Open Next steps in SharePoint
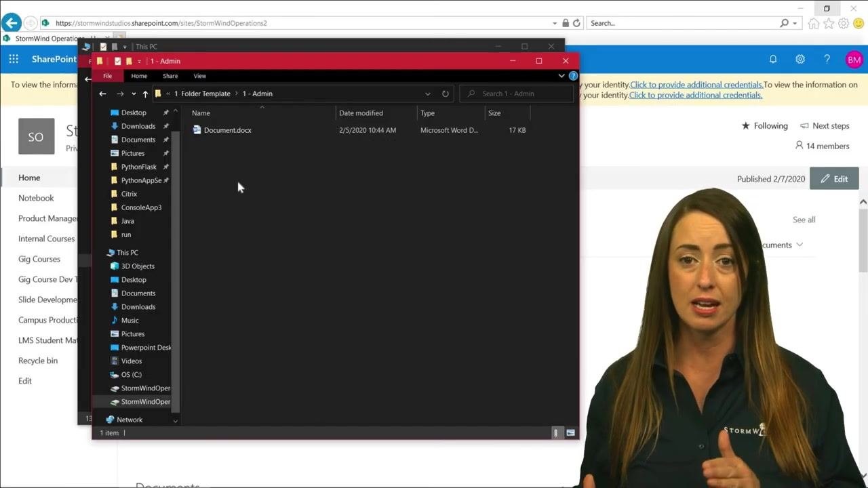Viewport: 868px width, 488px height. 825,126
